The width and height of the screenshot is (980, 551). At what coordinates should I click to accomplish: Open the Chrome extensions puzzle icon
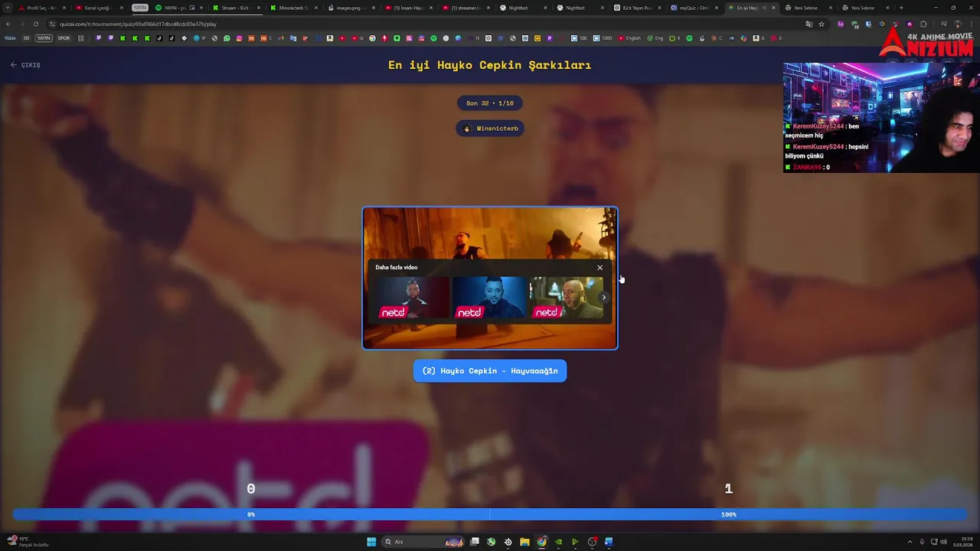923,24
